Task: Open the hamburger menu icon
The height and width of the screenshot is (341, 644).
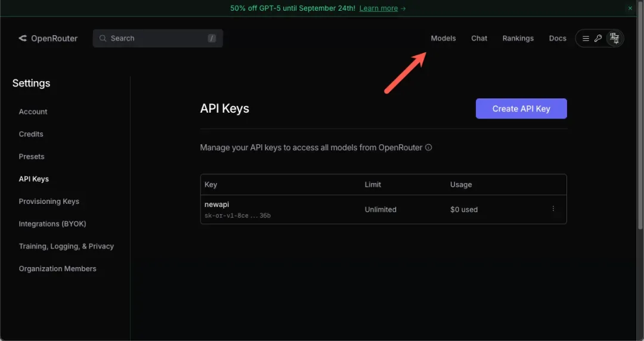Action: pos(586,38)
